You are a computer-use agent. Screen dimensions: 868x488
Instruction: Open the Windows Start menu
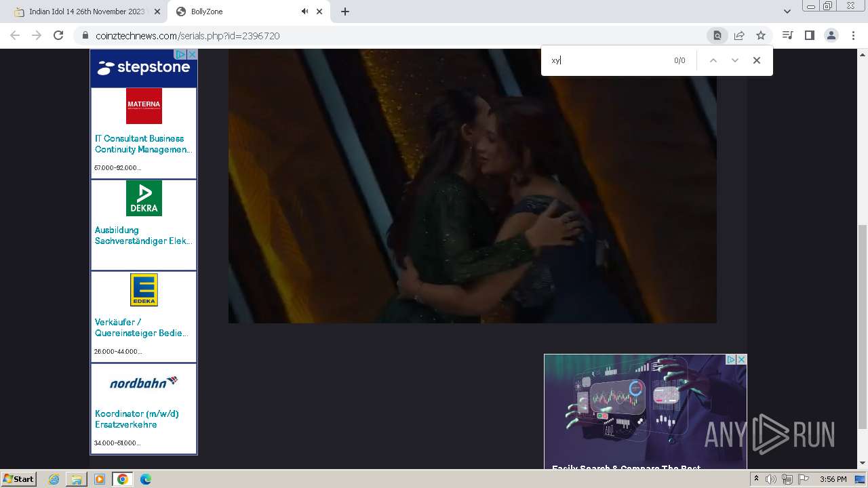18,479
